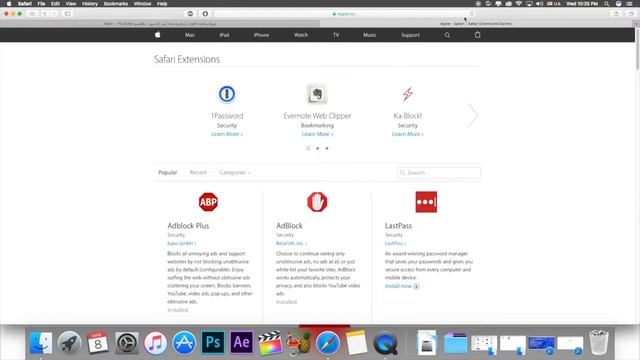Reload the page with the refresh icon
This screenshot has width=640, height=360.
click(472, 13)
